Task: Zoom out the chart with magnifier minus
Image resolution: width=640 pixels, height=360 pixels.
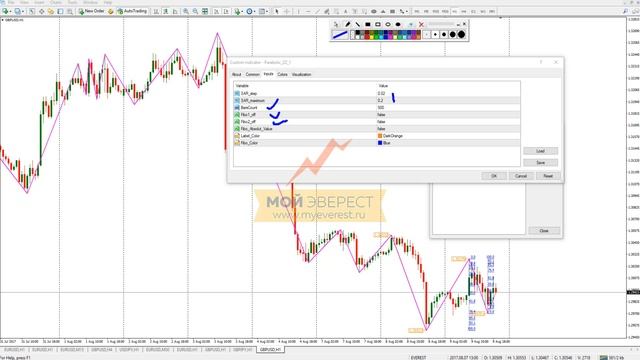Action: (x=196, y=11)
